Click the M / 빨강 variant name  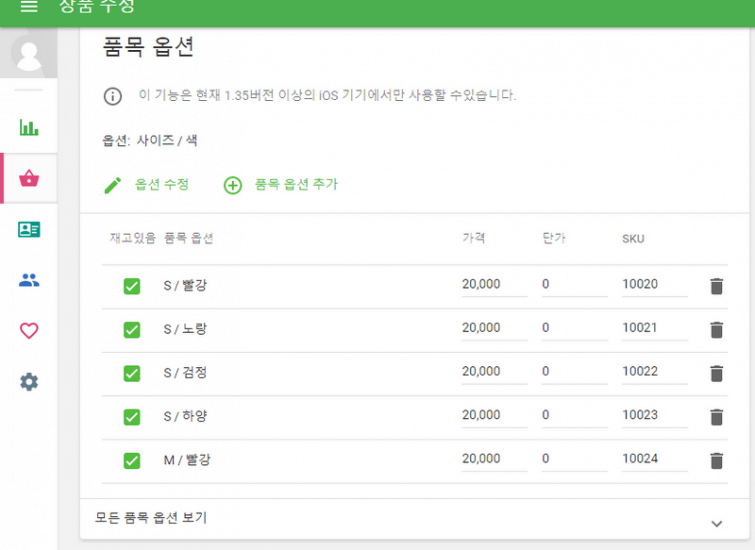click(x=187, y=459)
